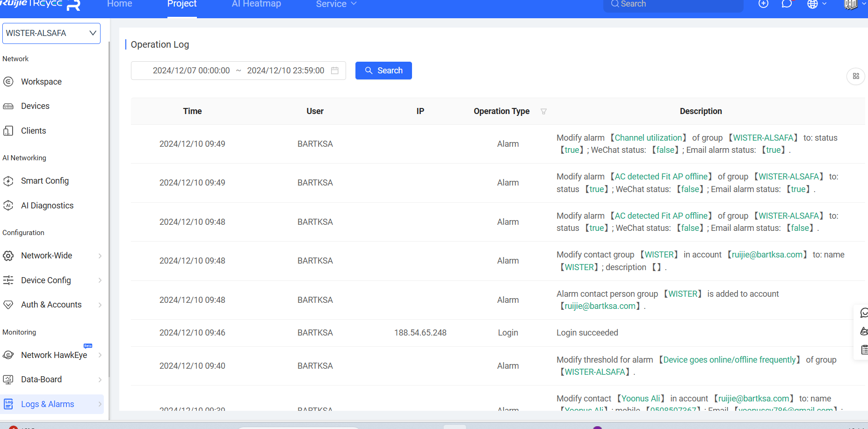
Task: Click end date 2024/12/10 23:59:00 field
Action: click(x=286, y=71)
